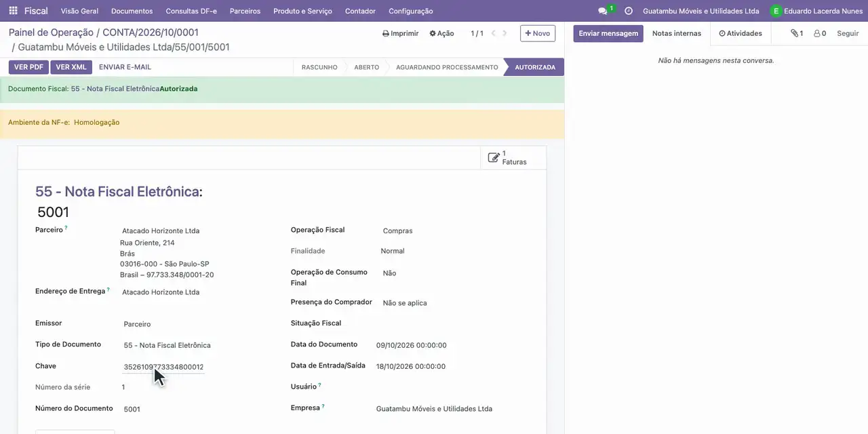This screenshot has height=434, width=868.
Task: Click Presença do Comprador value Não se aplica
Action: [x=405, y=303]
